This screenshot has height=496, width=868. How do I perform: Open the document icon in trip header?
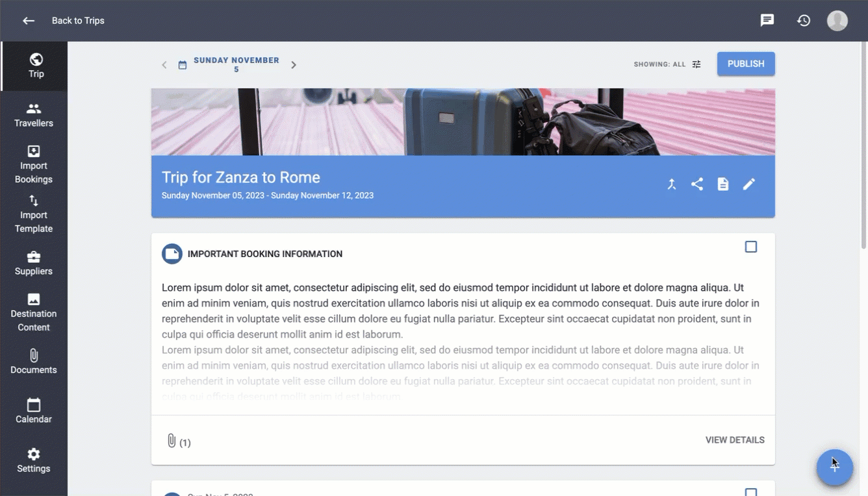coord(723,184)
